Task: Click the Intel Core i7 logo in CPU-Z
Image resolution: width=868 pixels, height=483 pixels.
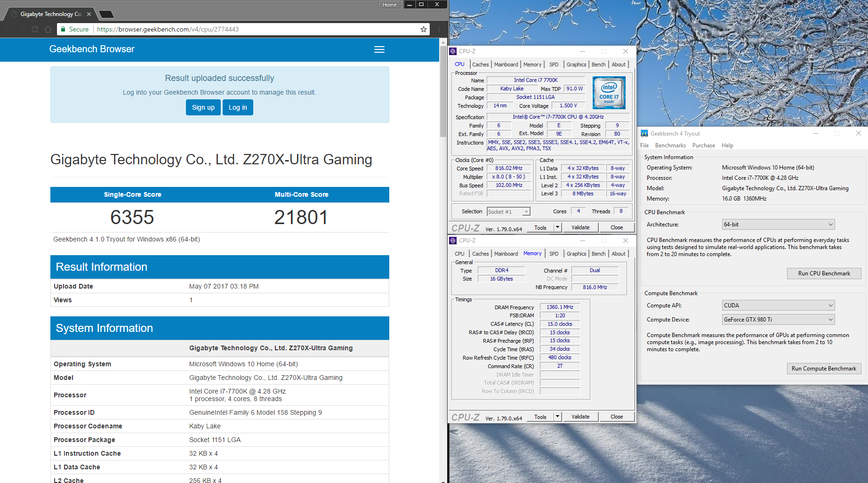Action: (609, 93)
